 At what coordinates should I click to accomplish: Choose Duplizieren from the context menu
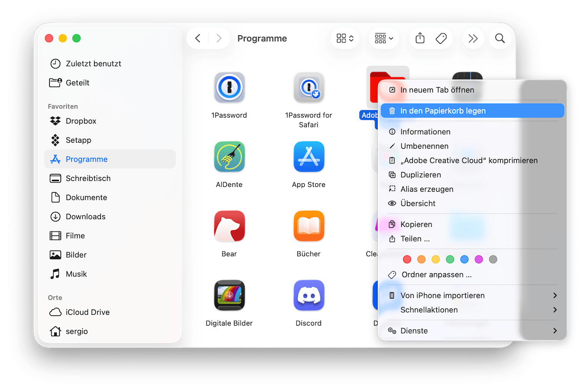point(421,175)
